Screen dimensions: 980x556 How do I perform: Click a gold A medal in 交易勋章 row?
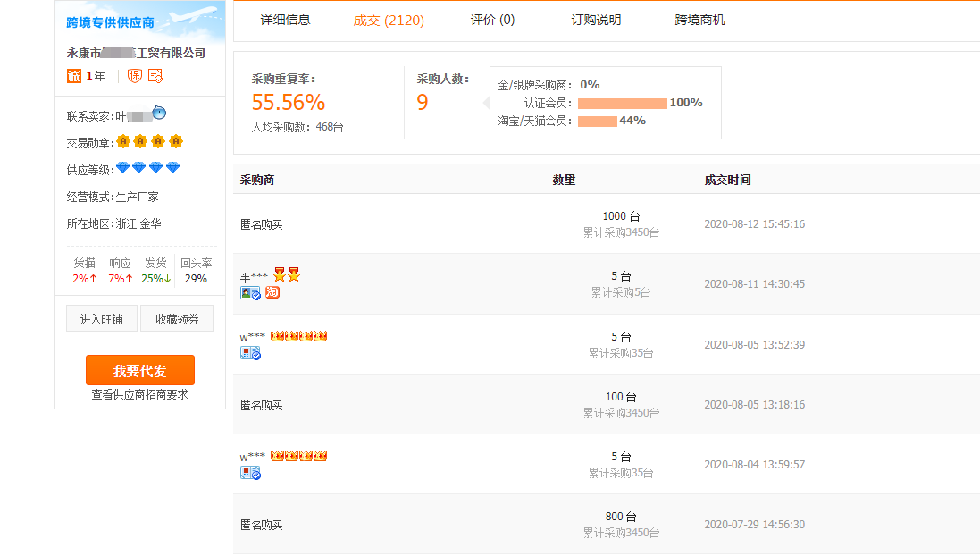tap(125, 141)
